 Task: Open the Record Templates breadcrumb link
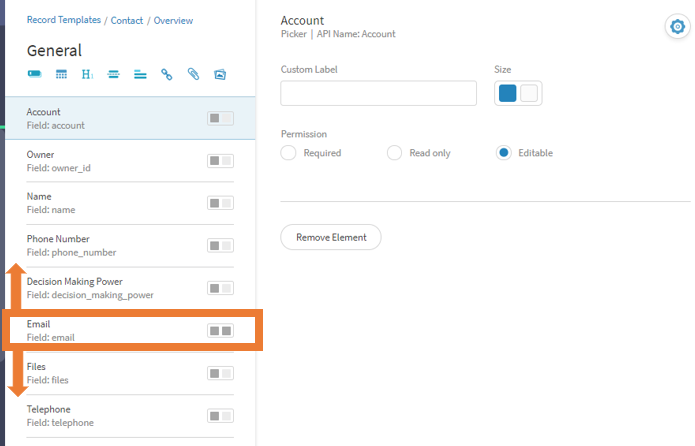[64, 20]
